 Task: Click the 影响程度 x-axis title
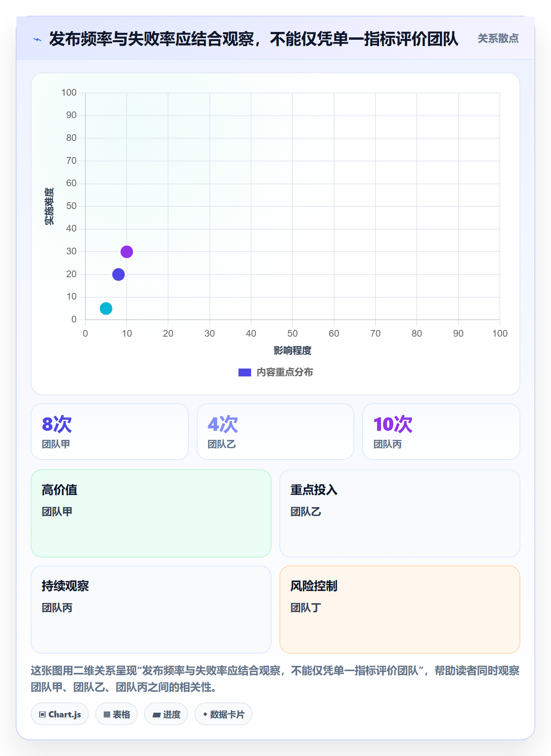pyautogui.click(x=292, y=350)
